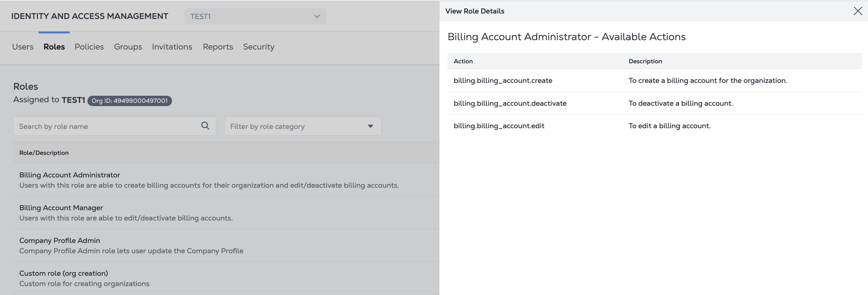This screenshot has width=868, height=295.
Task: Click the Billing Account Administrator description sentence
Action: pos(209,185)
